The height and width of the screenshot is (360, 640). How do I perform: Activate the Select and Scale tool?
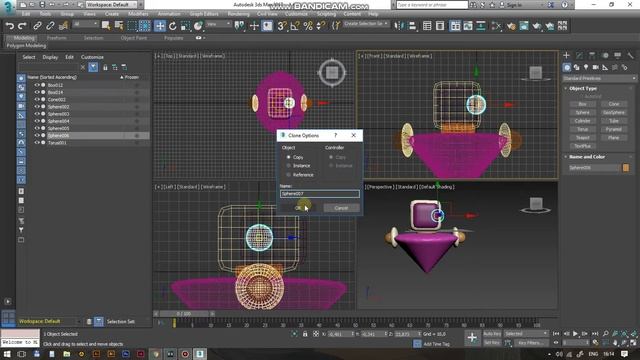point(185,26)
